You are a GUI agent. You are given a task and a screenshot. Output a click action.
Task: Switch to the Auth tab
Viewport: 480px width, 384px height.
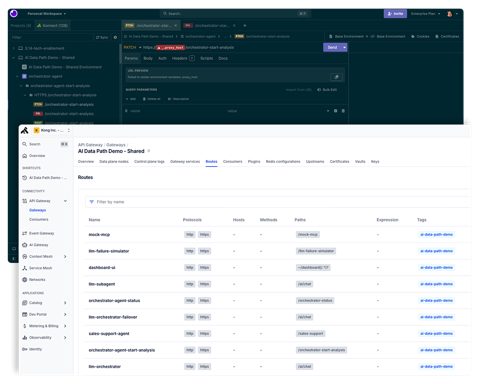162,58
